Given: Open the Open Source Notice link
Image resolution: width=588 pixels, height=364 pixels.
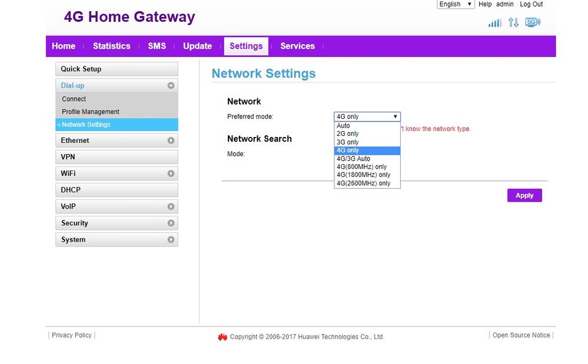Looking at the screenshot, I should tap(521, 335).
